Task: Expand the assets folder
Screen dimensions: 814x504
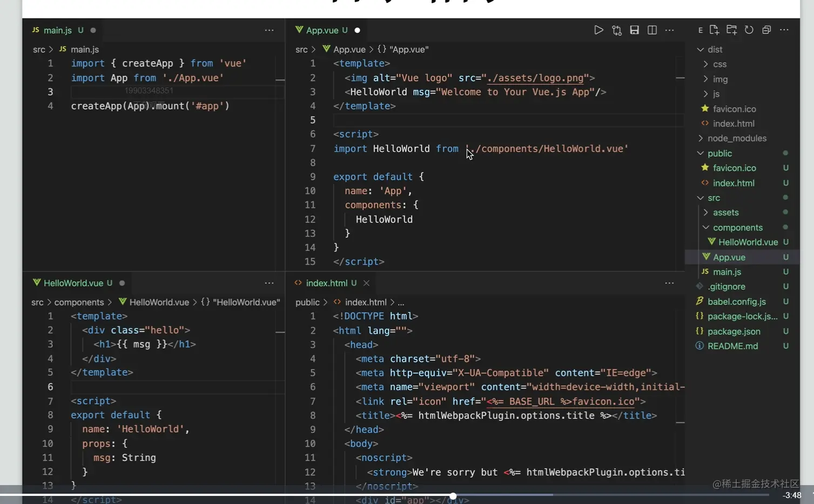Action: click(x=705, y=212)
